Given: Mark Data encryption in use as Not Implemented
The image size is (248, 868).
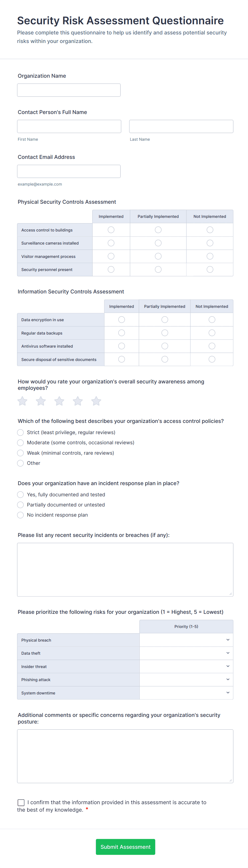Looking at the screenshot, I should (x=212, y=319).
